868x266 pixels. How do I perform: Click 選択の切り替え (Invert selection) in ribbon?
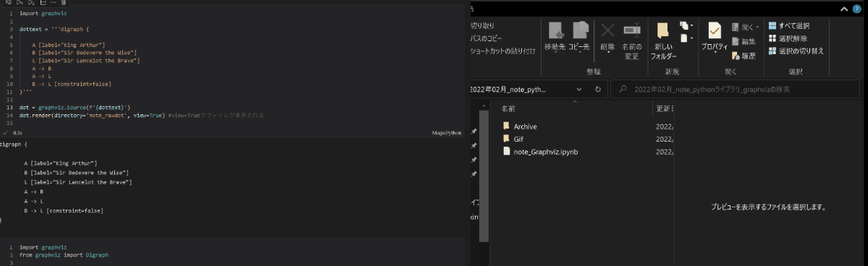click(x=796, y=51)
